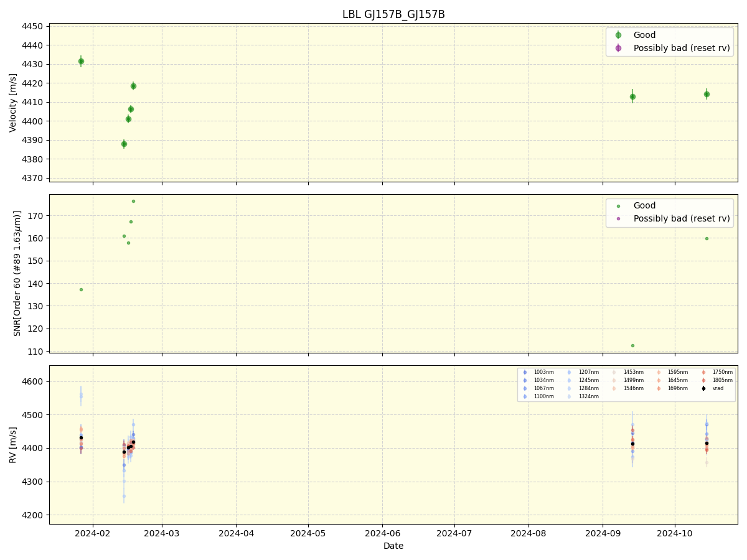
Task: Click the 1245nm legend entry
Action: 583,380
